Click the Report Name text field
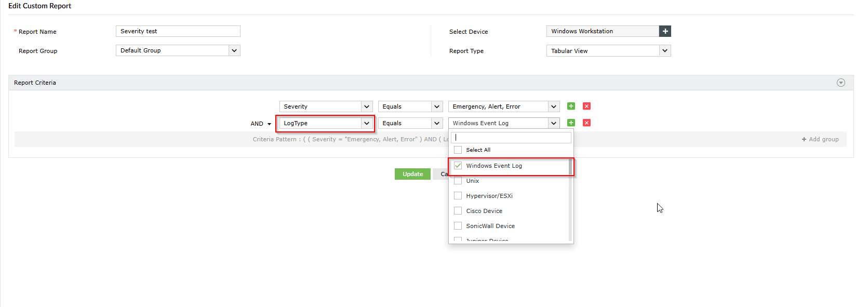The height and width of the screenshot is (307, 868). 178,31
